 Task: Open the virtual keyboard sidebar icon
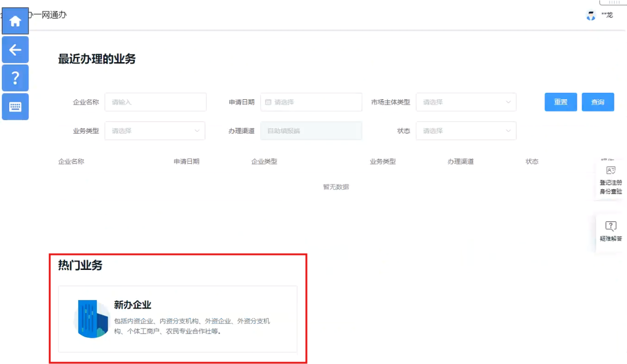[x=15, y=106]
